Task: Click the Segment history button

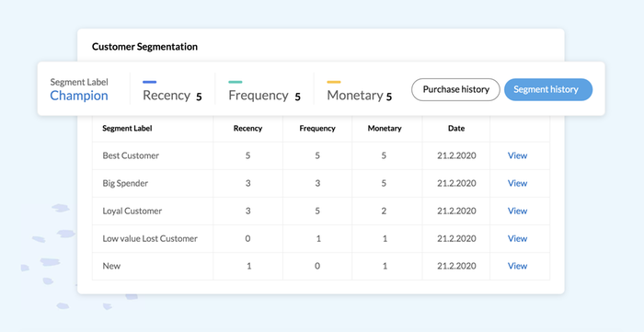Action: pos(548,89)
